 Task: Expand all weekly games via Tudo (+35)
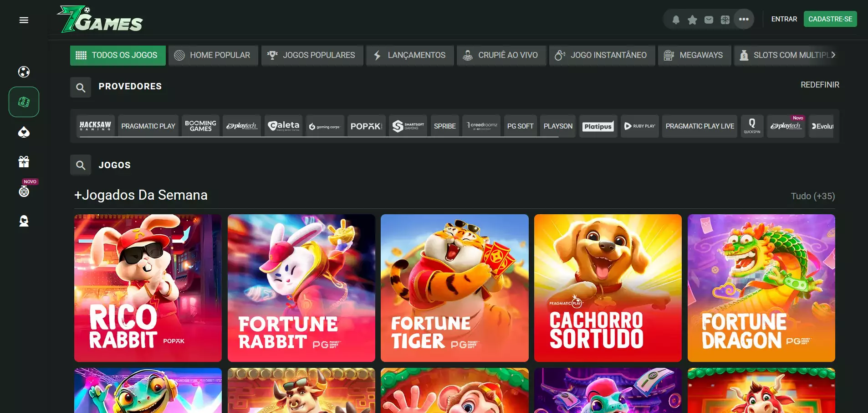pos(812,196)
